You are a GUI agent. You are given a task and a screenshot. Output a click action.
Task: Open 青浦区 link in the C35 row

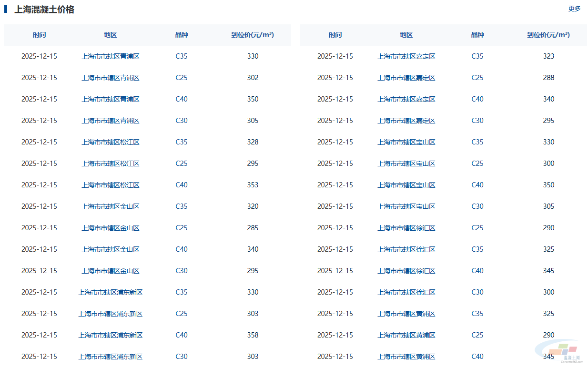(111, 56)
